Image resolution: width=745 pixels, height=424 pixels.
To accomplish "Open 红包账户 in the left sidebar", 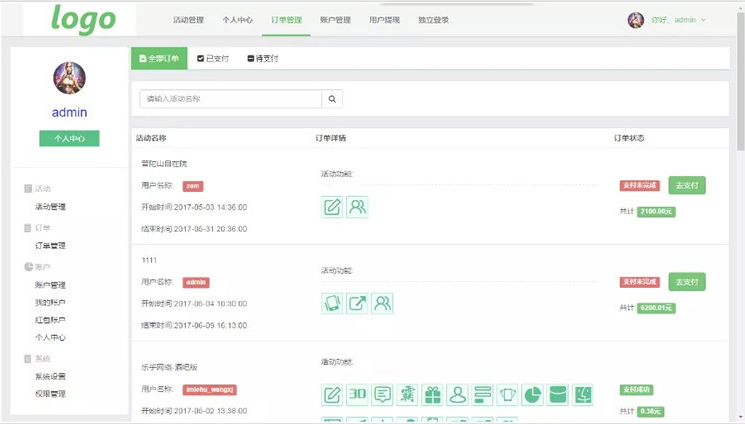I will (x=50, y=320).
